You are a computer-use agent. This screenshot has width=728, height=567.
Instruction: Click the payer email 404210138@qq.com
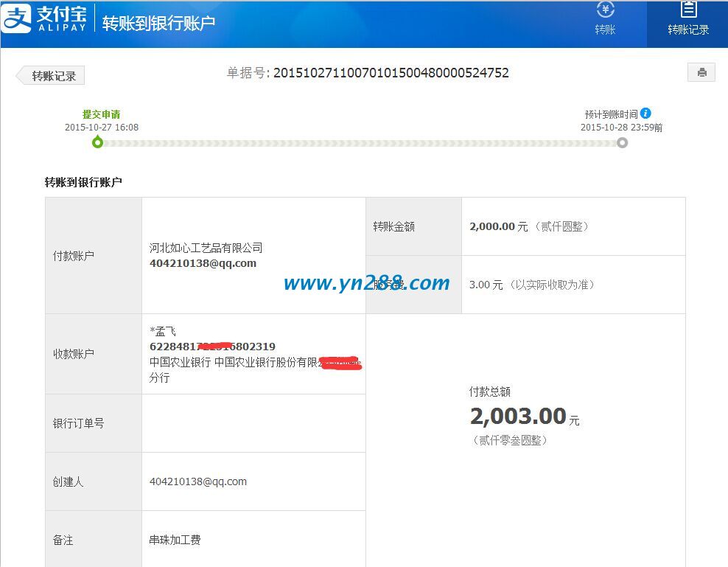tap(203, 263)
